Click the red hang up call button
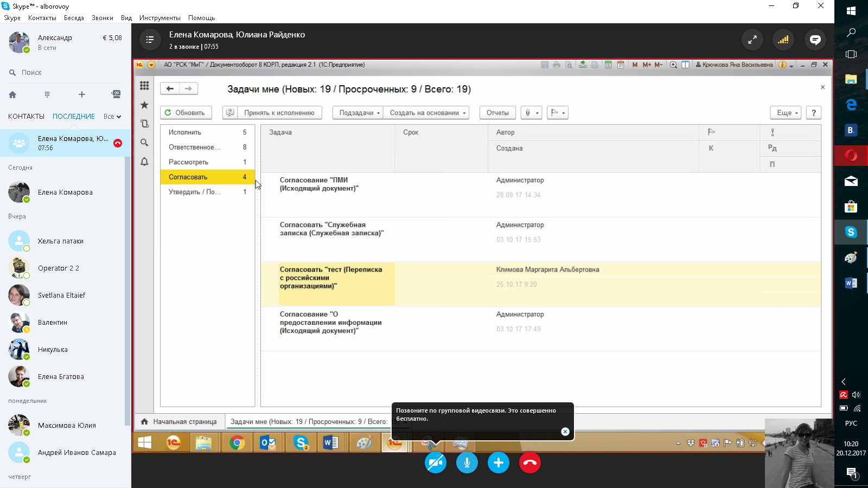Screen dimensions: 868x488 click(529, 463)
